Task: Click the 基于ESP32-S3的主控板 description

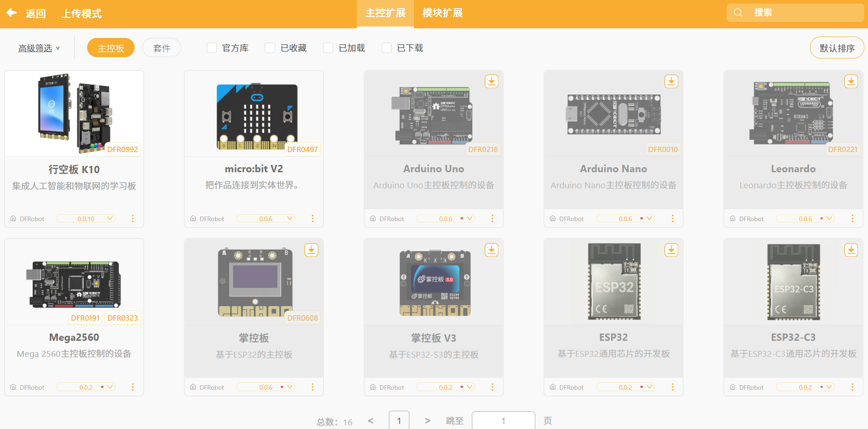Action: tap(434, 355)
